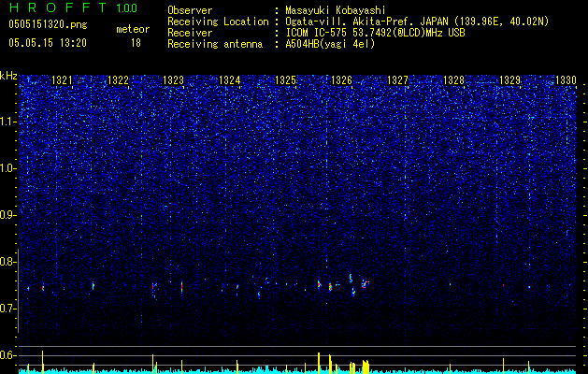
Task: Click the 1325 time marker
Action: [x=286, y=80]
